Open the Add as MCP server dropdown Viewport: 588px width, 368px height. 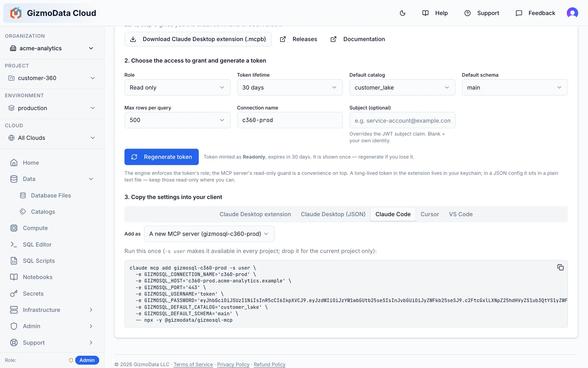[209, 234]
